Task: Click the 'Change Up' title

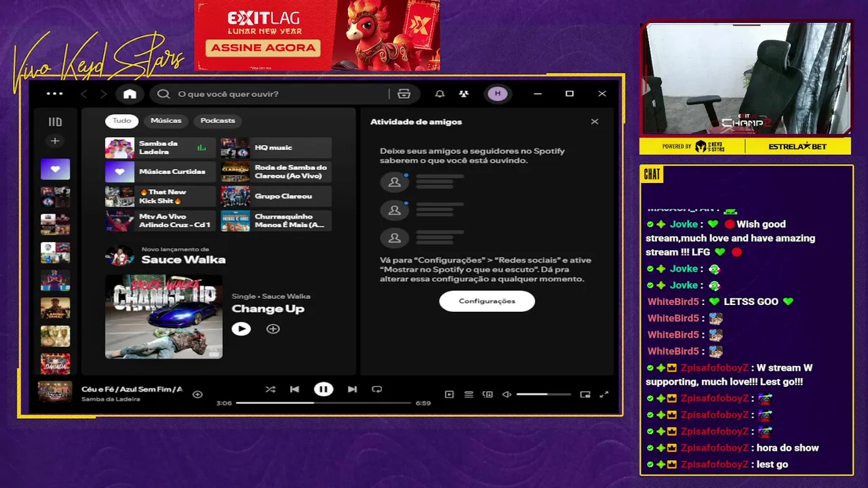Action: click(x=268, y=309)
